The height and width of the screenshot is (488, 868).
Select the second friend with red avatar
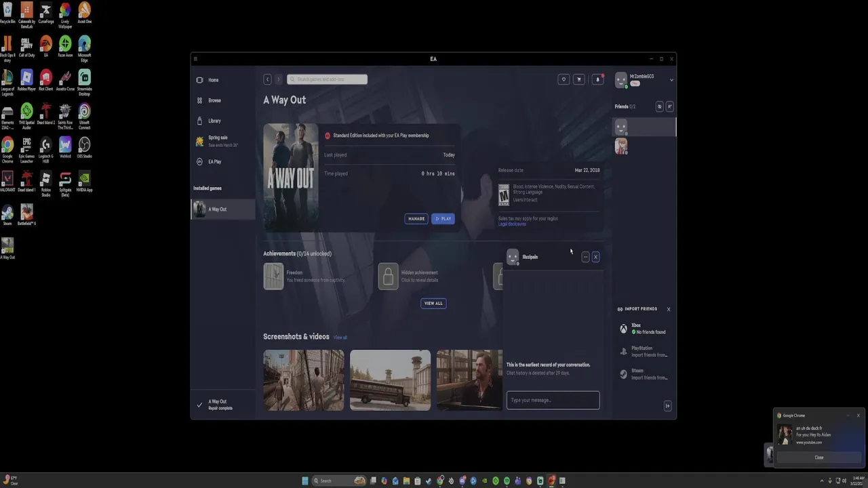(x=621, y=146)
